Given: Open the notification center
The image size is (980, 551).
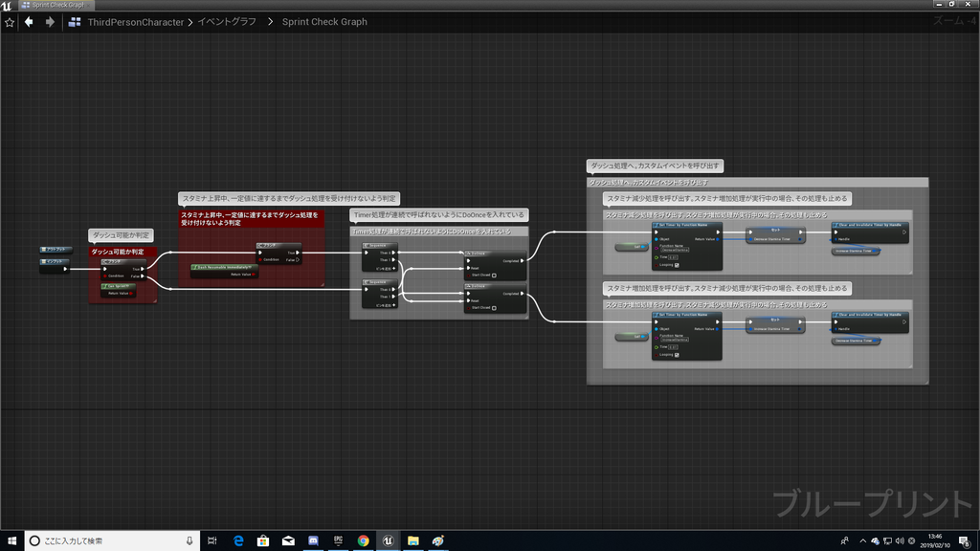Looking at the screenshot, I should coord(966,541).
